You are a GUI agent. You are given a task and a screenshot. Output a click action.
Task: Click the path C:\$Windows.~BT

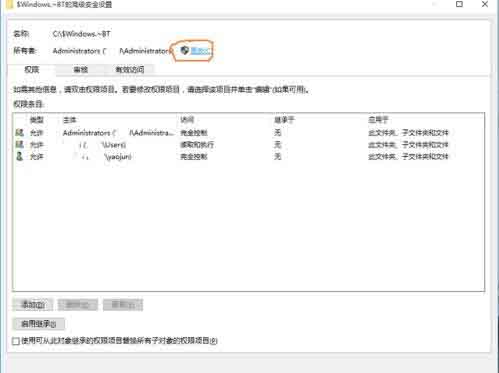(81, 34)
